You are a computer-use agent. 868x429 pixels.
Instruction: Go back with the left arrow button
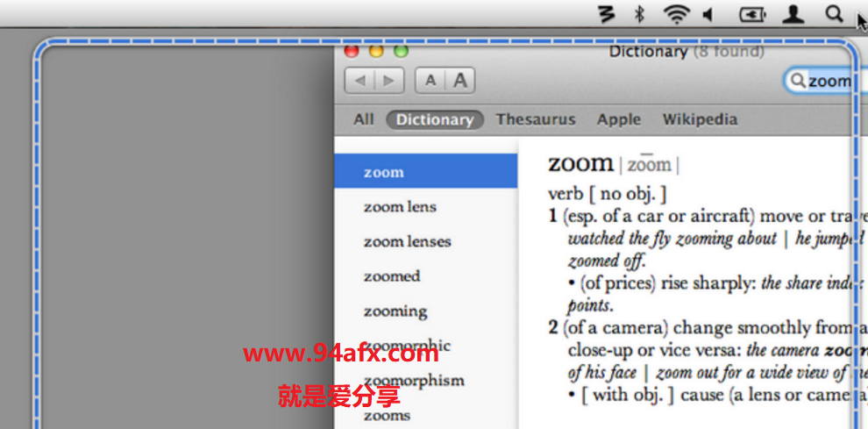click(359, 81)
